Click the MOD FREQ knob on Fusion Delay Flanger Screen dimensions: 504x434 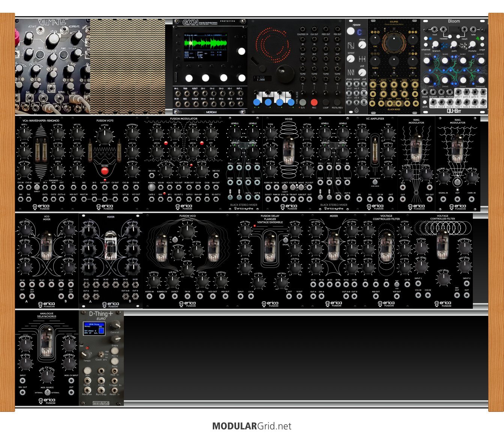pyautogui.click(x=245, y=231)
